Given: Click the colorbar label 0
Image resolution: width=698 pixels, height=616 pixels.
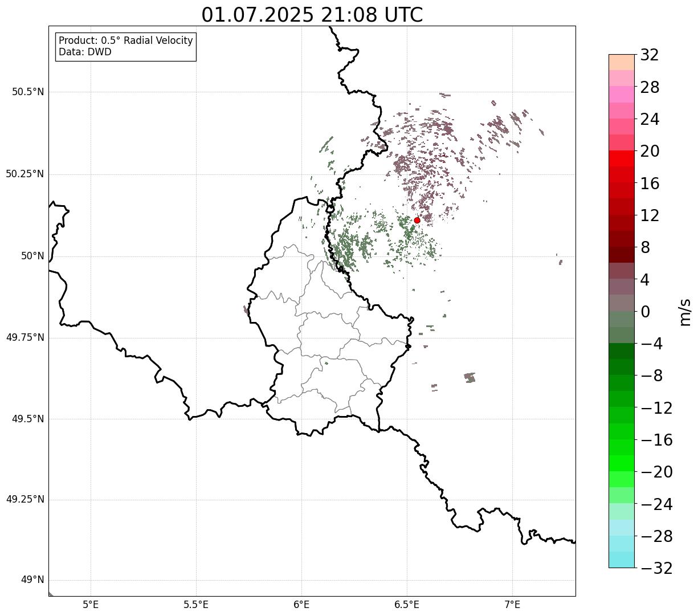Looking at the screenshot, I should pos(645,312).
